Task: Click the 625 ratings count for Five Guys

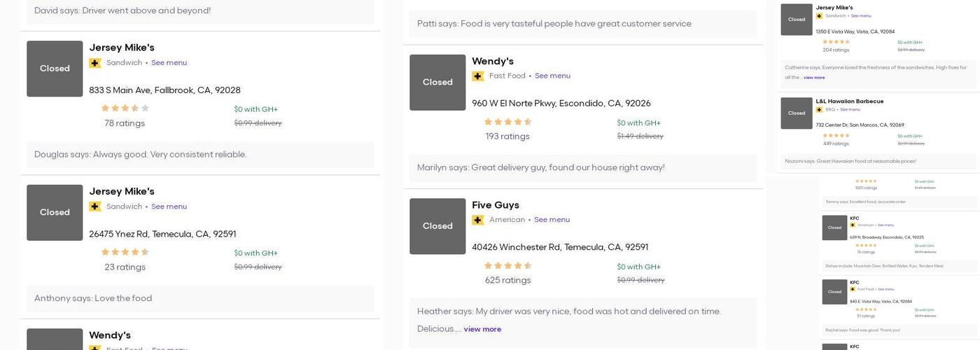Action: tap(508, 280)
